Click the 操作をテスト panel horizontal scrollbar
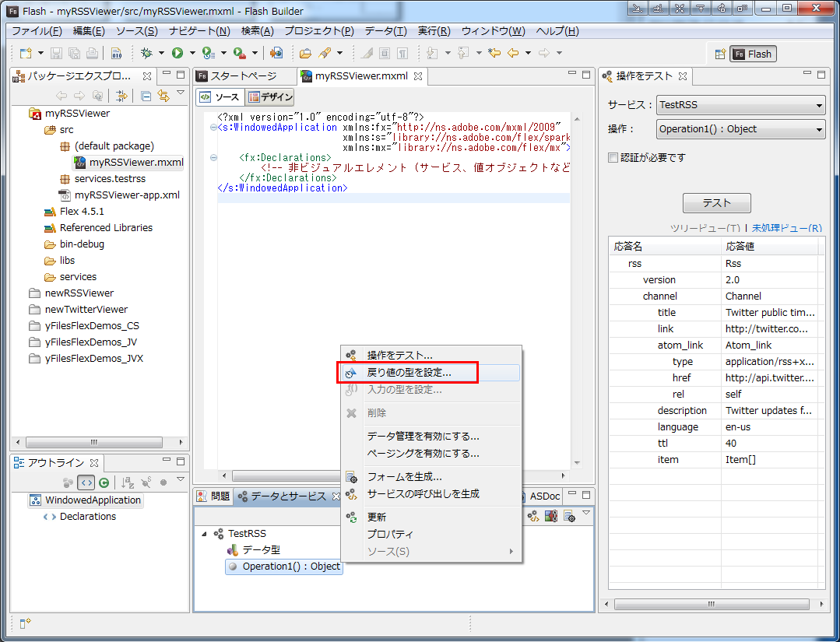This screenshot has width=840, height=642. click(x=712, y=604)
